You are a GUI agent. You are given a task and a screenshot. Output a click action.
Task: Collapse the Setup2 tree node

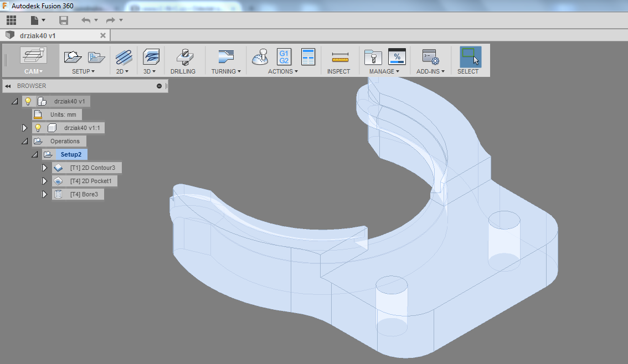coord(34,154)
